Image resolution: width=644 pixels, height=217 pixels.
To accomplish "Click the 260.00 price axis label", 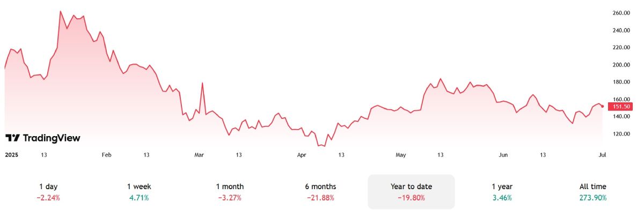I will click(x=621, y=13).
